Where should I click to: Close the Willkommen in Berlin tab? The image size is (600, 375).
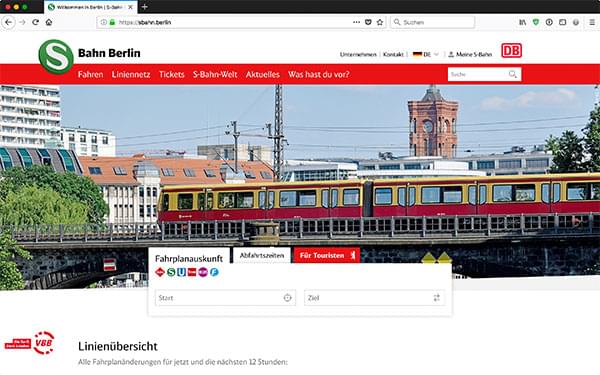pyautogui.click(x=130, y=7)
